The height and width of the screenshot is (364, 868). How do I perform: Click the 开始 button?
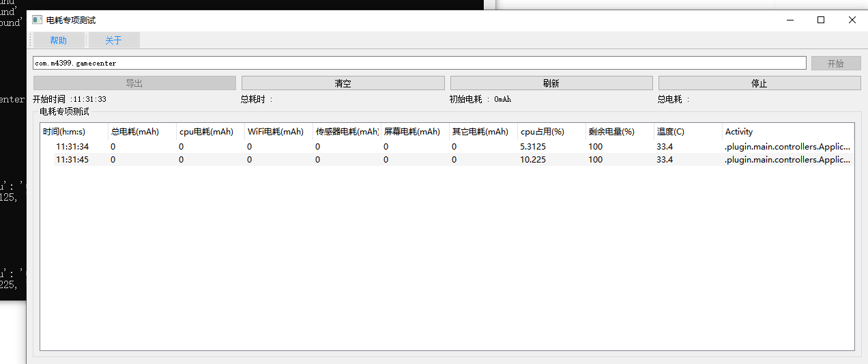tap(835, 64)
